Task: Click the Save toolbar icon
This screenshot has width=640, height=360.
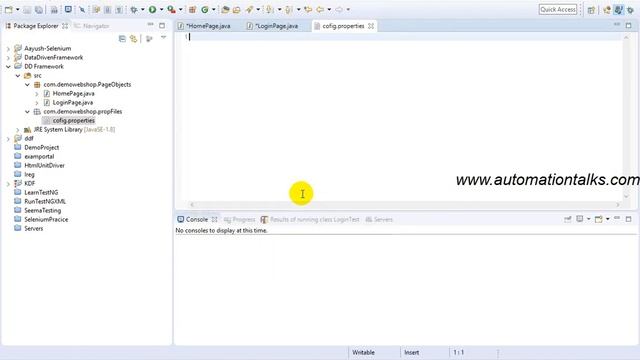Action: coord(27,9)
